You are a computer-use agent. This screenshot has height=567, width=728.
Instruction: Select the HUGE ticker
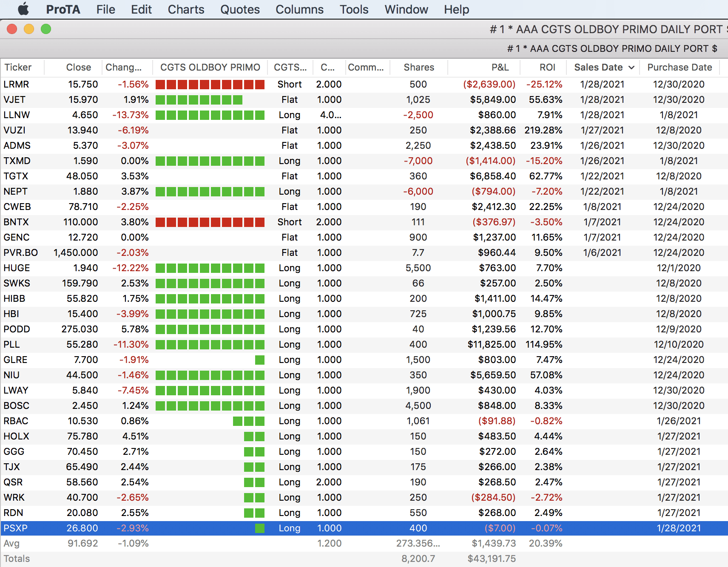[x=17, y=268]
